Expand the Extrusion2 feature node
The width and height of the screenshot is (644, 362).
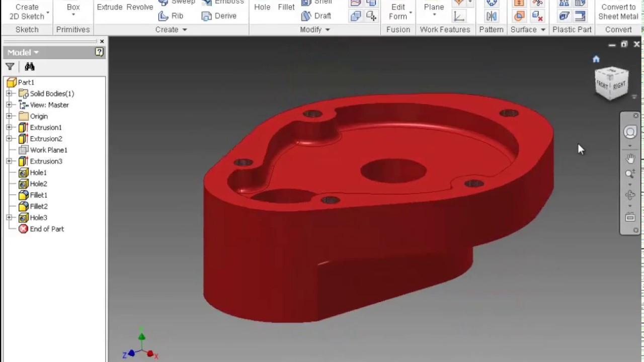click(9, 139)
